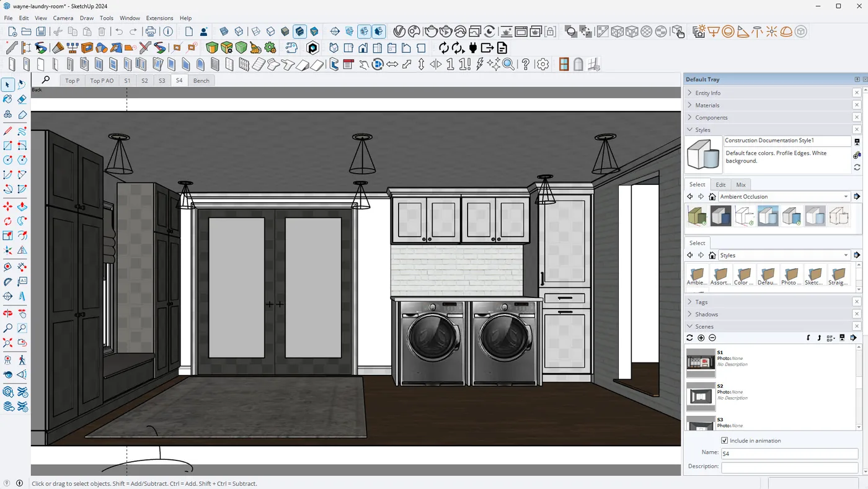The width and height of the screenshot is (868, 489).
Task: Toggle the Shaded With Textures style
Action: pos(299,31)
